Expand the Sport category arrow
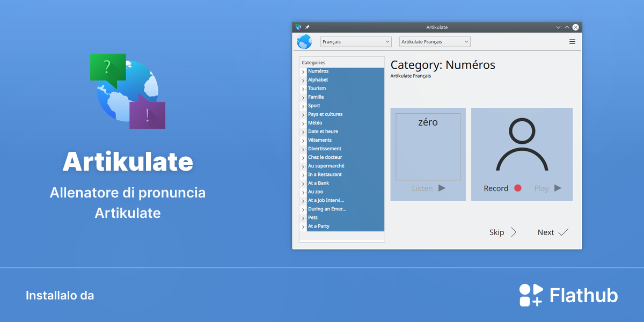The image size is (644, 322). (x=303, y=106)
